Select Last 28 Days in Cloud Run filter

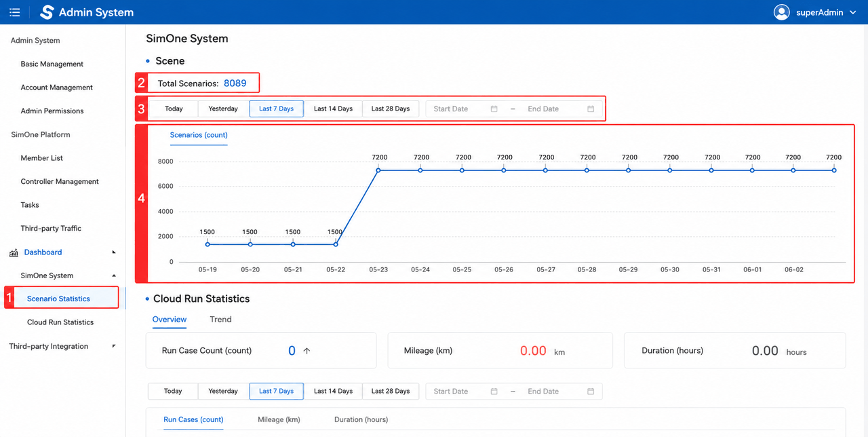391,392
